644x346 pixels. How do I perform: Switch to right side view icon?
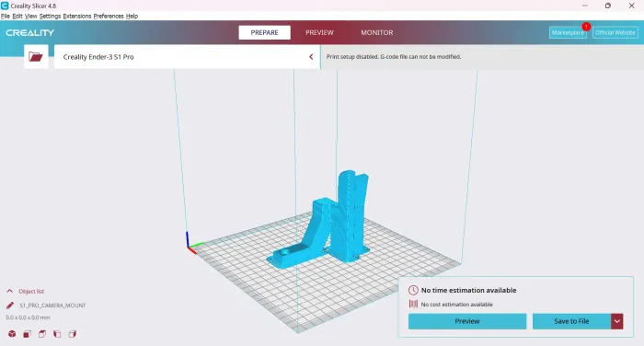[73, 334]
